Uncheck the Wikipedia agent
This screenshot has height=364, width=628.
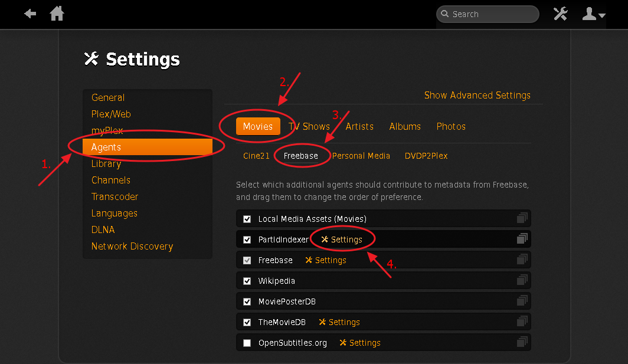click(247, 280)
